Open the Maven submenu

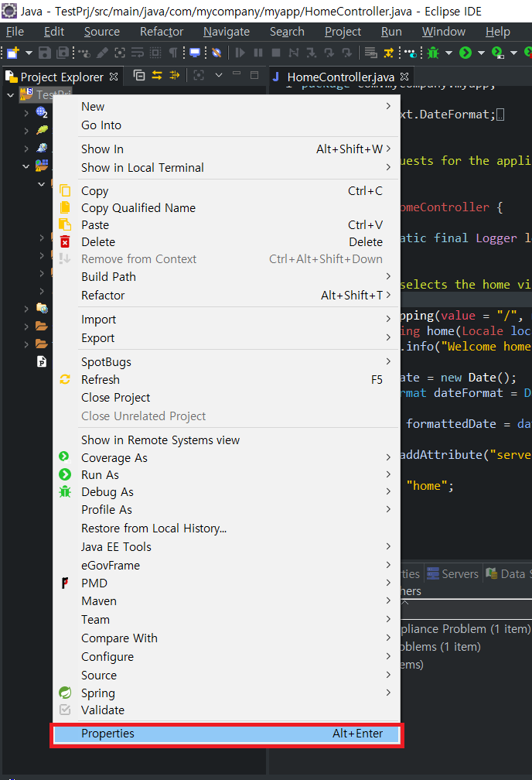pos(227,601)
